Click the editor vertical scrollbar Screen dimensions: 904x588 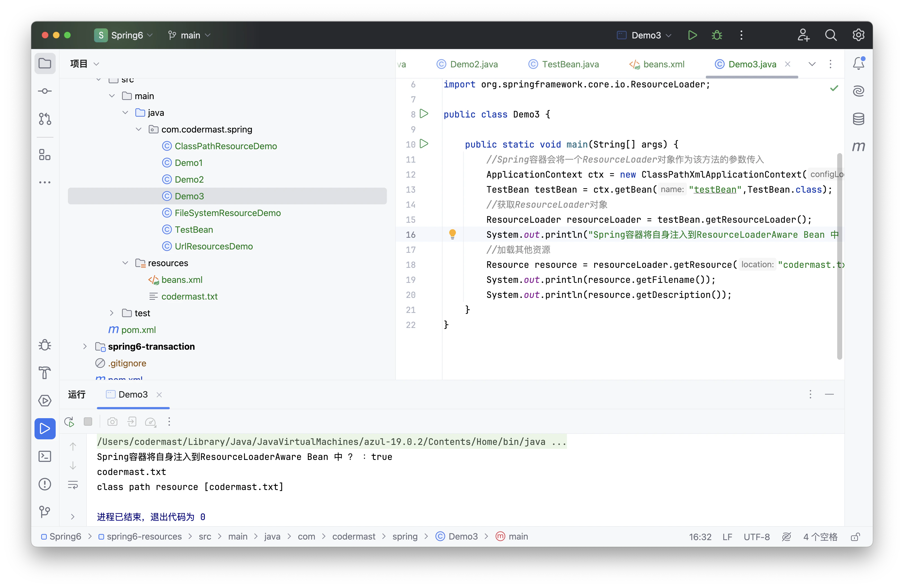point(839,256)
